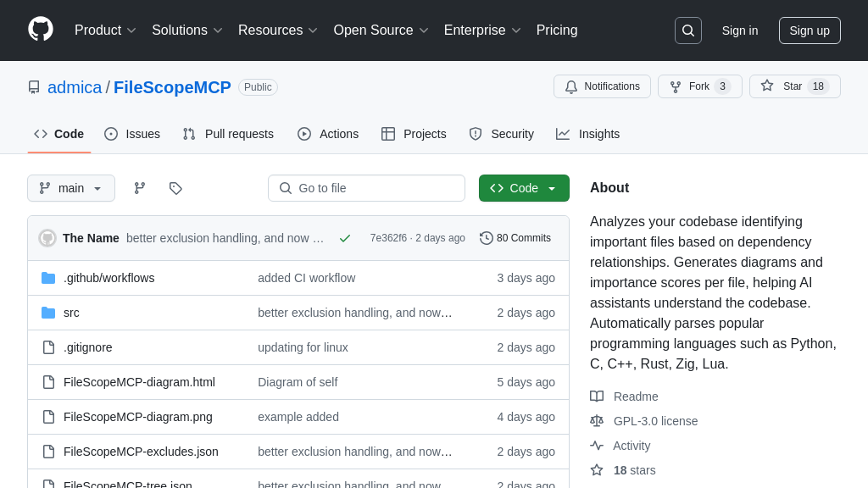The height and width of the screenshot is (488, 868).
Task: Click the FileScopeMCP-diagram.png file icon
Action: (48, 417)
